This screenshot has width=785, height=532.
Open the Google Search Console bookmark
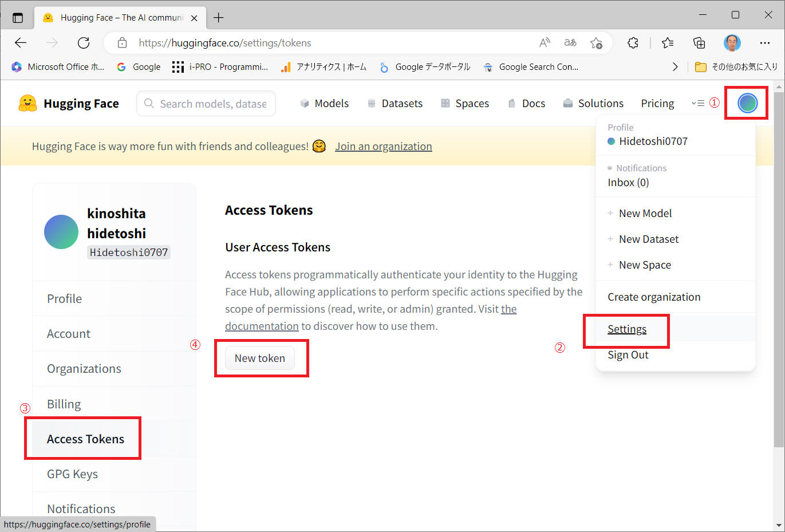click(531, 67)
